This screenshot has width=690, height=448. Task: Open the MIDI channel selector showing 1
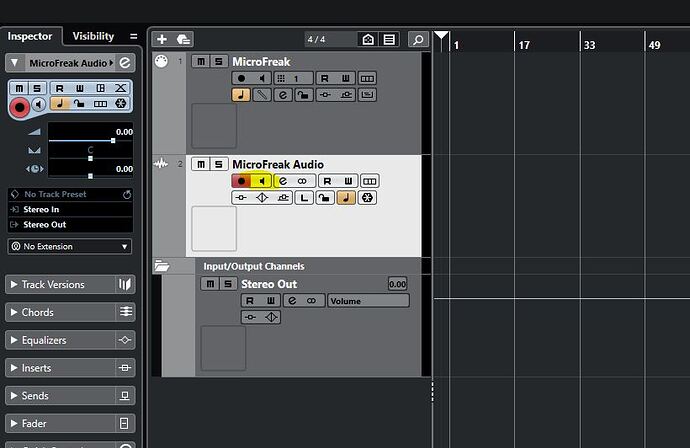coord(294,78)
